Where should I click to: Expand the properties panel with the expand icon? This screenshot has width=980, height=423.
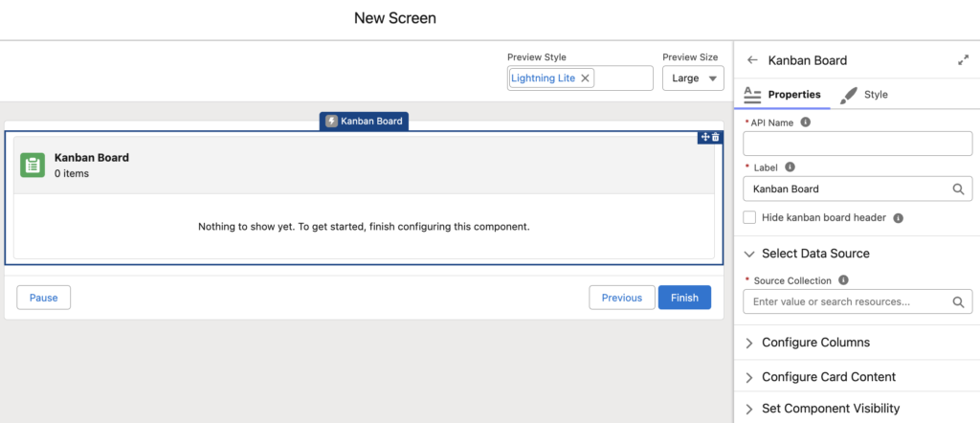point(963,60)
